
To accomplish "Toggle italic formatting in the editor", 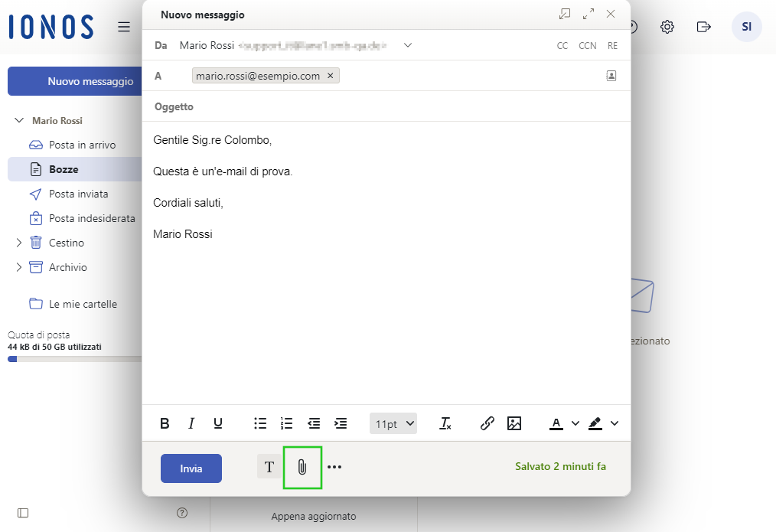I will (191, 423).
